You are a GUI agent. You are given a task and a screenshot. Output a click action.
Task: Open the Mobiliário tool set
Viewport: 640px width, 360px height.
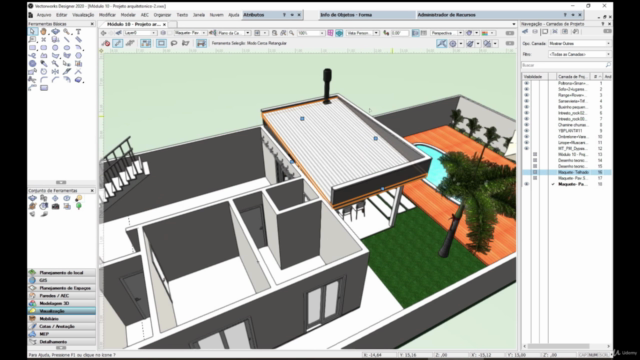(x=62, y=318)
